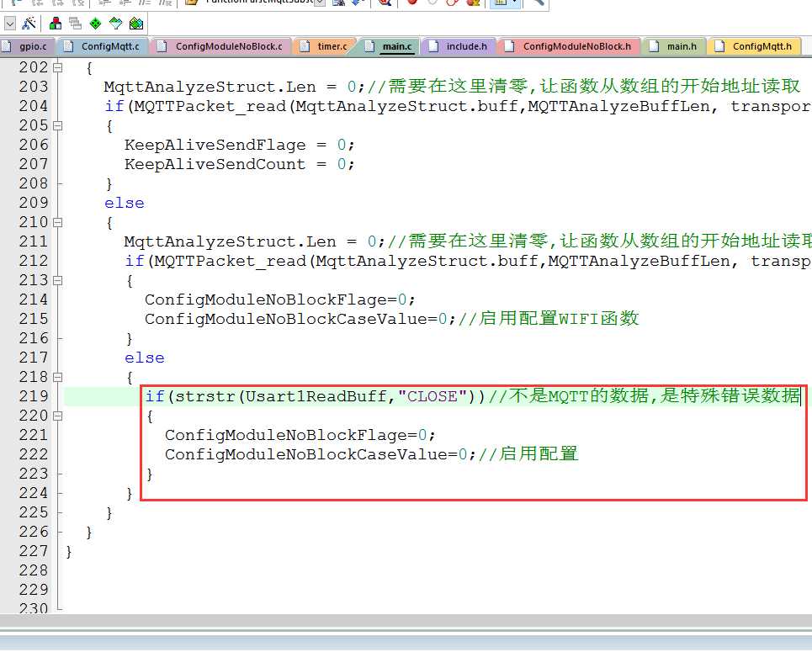Place cursor on 'KeepAliveSendFlage = 0;' line
812x652 pixels.
[x=240, y=145]
